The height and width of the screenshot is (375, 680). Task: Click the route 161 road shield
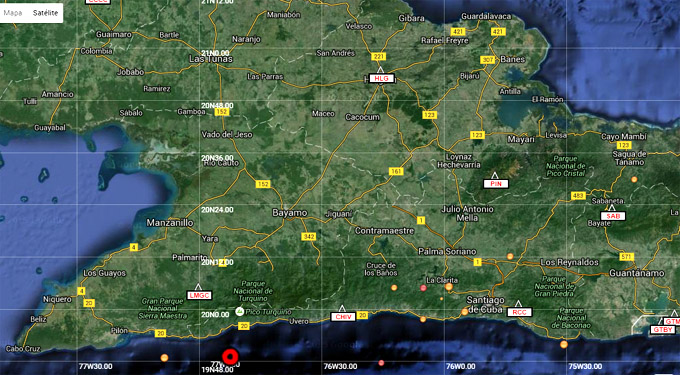pos(396,172)
